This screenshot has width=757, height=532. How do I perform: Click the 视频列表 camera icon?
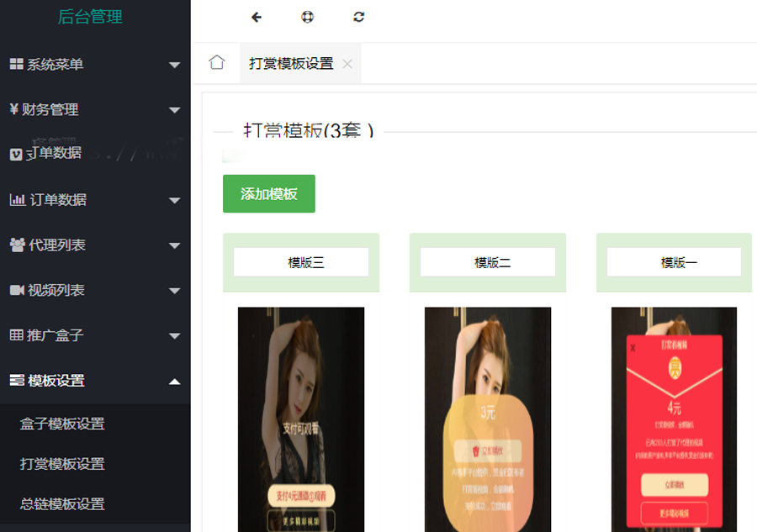tap(17, 290)
